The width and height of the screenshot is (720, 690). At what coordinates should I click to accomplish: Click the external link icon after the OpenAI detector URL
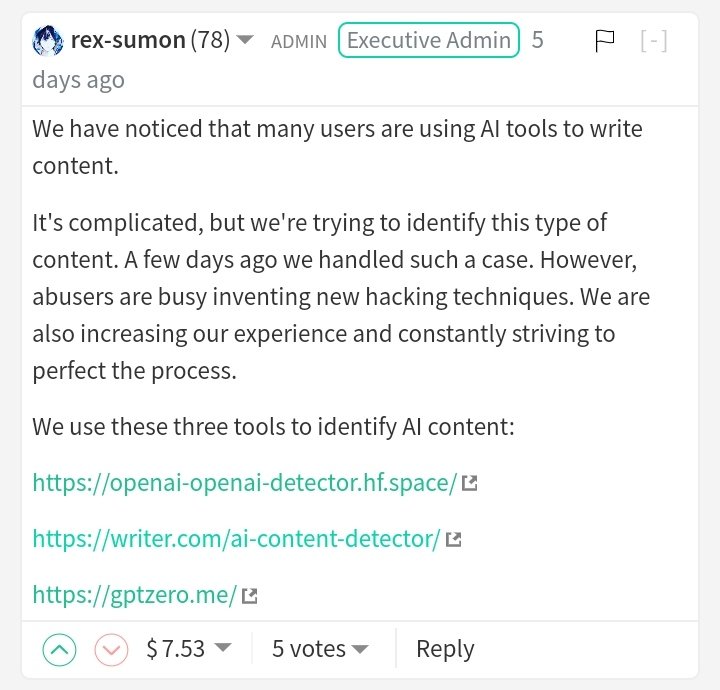pos(469,484)
